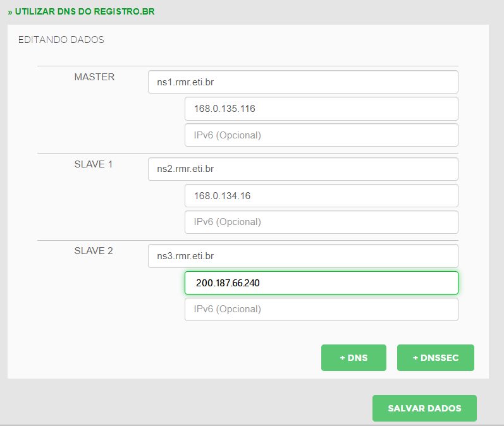Add another server with + DNS button
Image resolution: width=504 pixels, height=426 pixels.
(x=353, y=358)
